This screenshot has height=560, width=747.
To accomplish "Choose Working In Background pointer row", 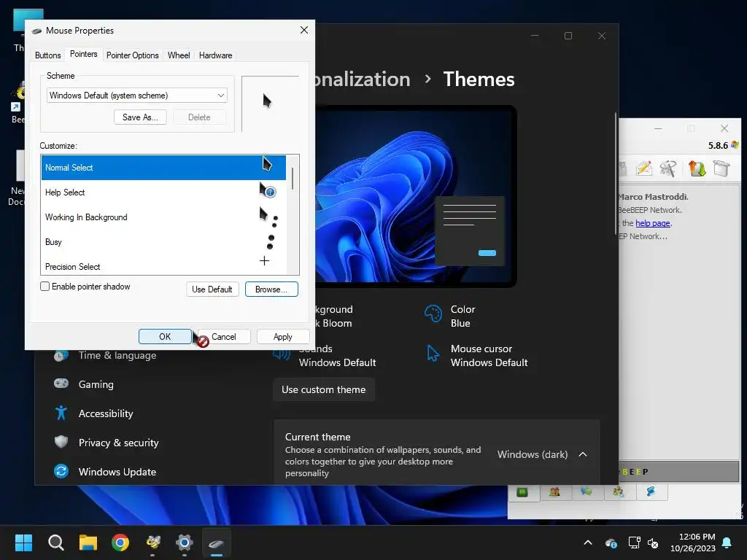I will click(163, 217).
